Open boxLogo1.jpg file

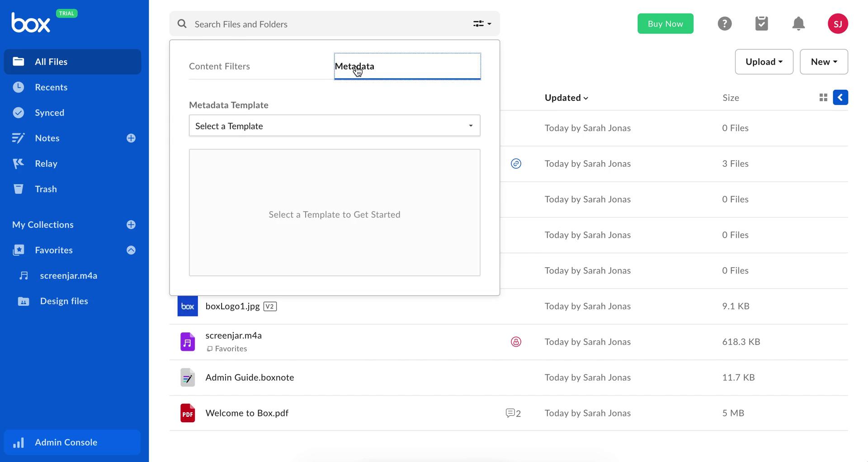(x=232, y=306)
